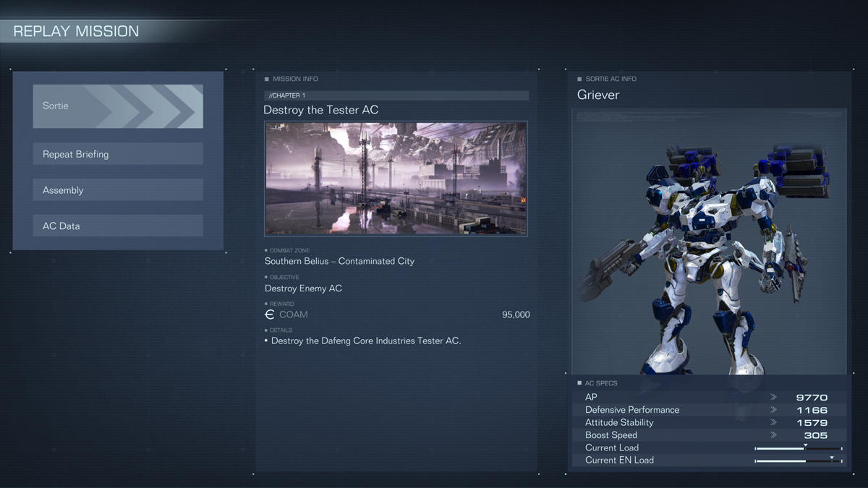Viewport: 868px width, 488px height.
Task: Click the Contaminated City mission preview image
Action: point(396,179)
